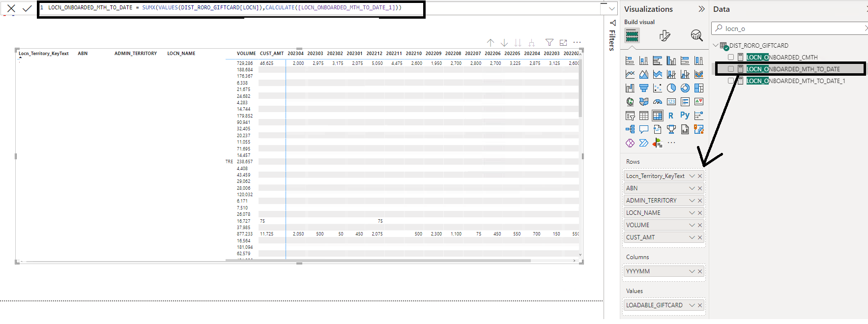Open VOLUME field dropdown in Rows
868x324 pixels.
pos(692,225)
